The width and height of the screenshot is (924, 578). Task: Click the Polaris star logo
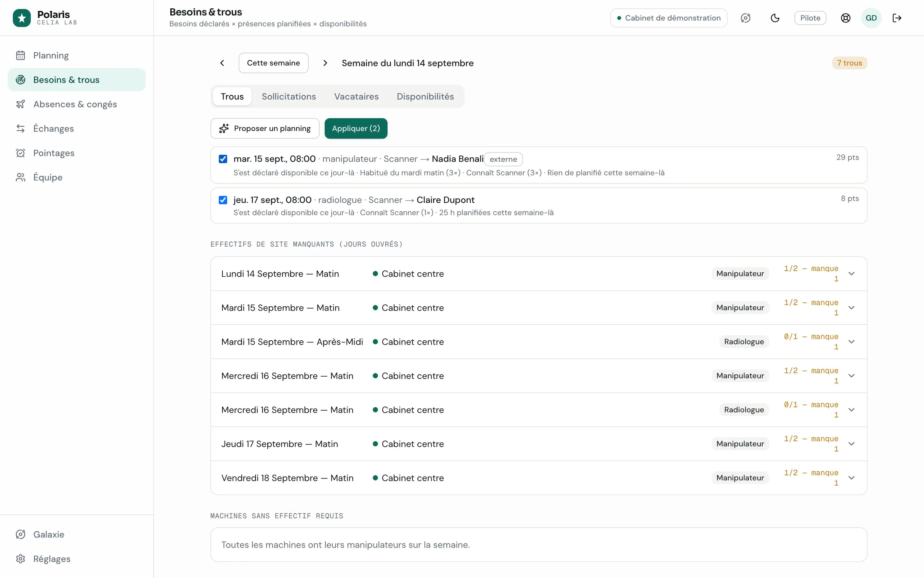[x=22, y=18]
